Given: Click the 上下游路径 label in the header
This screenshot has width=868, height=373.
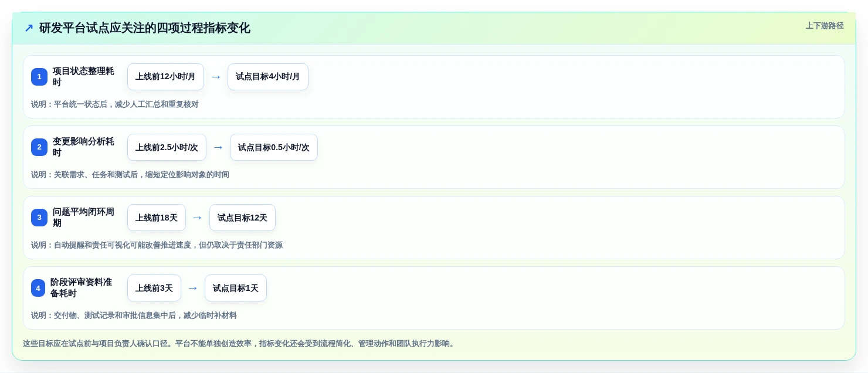Looking at the screenshot, I should [825, 26].
